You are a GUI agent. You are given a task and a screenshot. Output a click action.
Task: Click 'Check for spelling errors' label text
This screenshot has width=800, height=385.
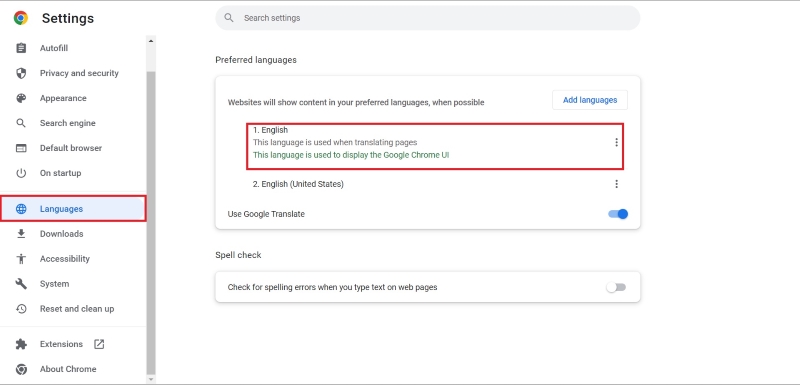coord(332,287)
